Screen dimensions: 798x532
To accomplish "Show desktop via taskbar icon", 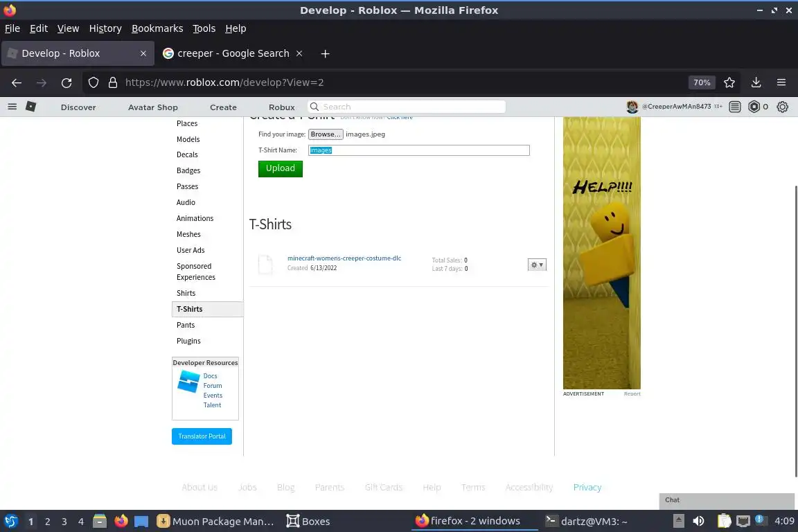I will coord(141,521).
